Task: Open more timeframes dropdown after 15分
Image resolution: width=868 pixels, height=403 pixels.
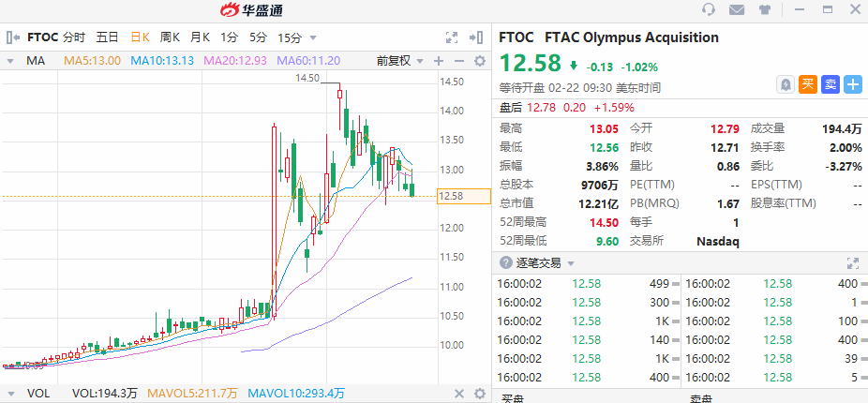Action: [313, 37]
